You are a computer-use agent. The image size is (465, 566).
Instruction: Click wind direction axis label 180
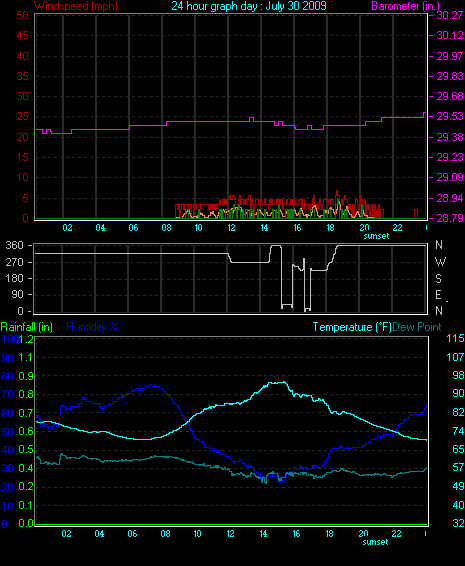(14, 278)
